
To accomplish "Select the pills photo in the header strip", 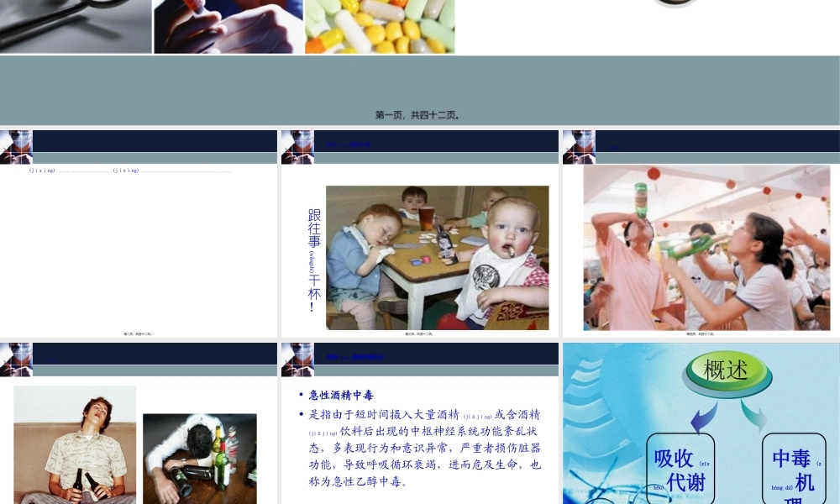I will pos(380,25).
